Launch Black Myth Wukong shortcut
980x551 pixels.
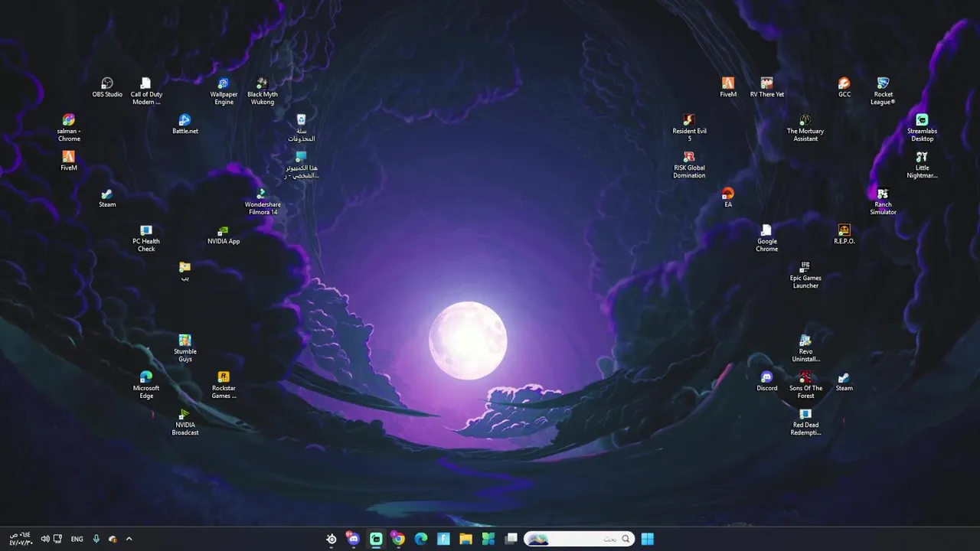[262, 91]
